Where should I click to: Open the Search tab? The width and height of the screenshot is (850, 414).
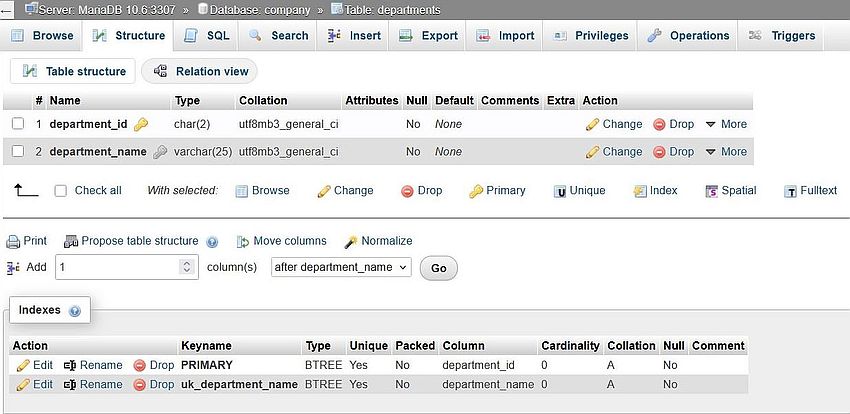pos(279,36)
